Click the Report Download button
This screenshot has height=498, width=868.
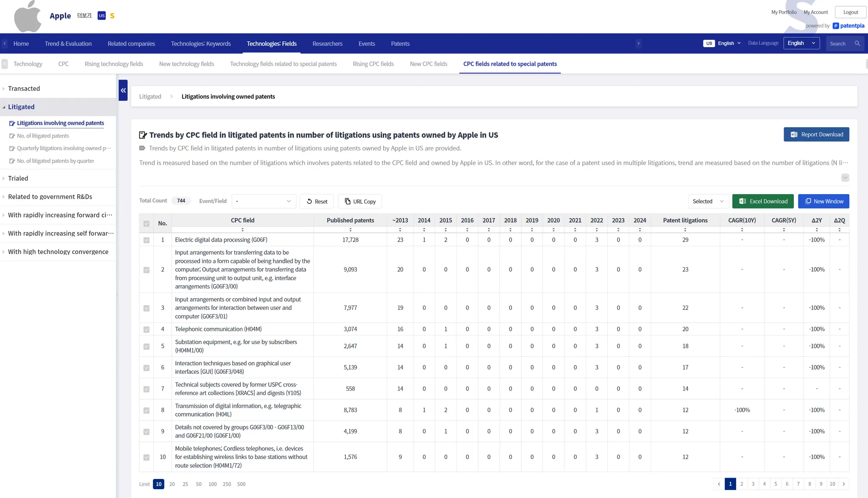[x=816, y=134]
